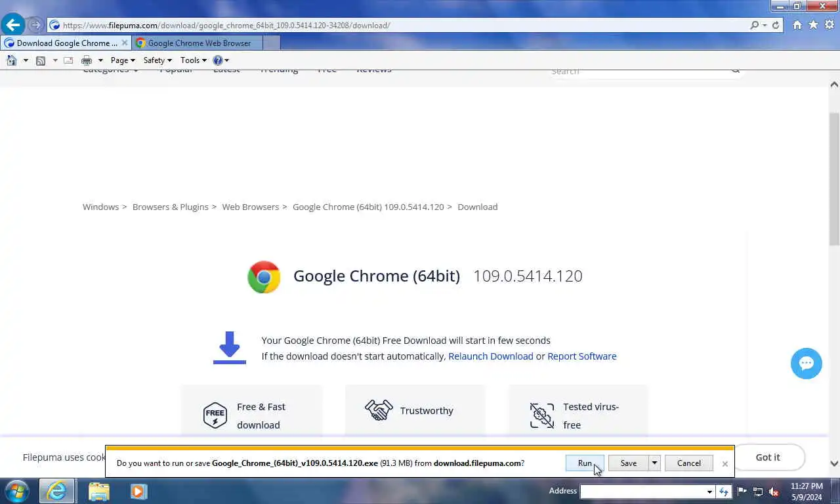Expand the Print options dropdown arrow
This screenshot has width=840, height=504.
[x=100, y=60]
